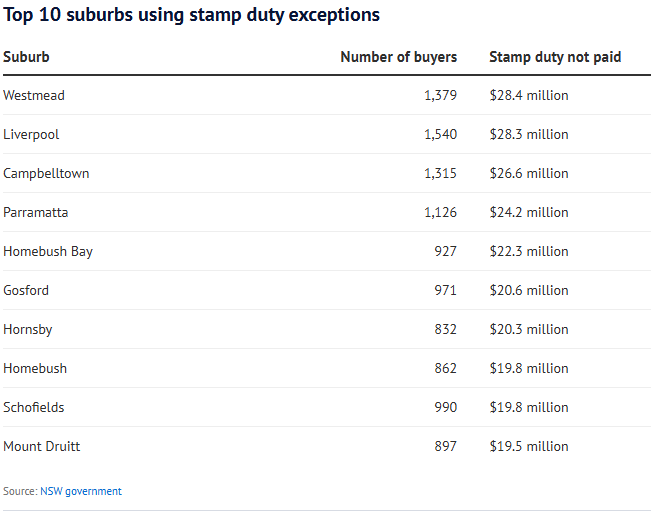Viewport: 656px width, 528px height.
Task: Click Gosford's 971 buyers value
Action: (445, 290)
